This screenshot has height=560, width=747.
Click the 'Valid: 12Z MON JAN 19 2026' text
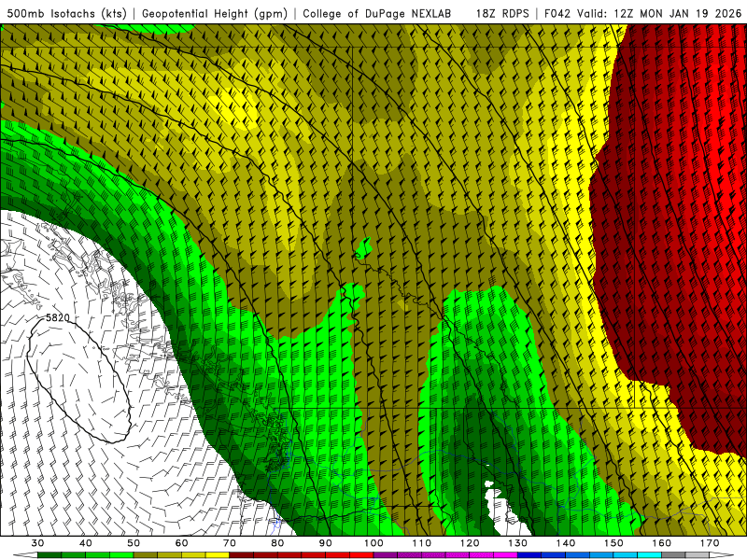point(659,13)
